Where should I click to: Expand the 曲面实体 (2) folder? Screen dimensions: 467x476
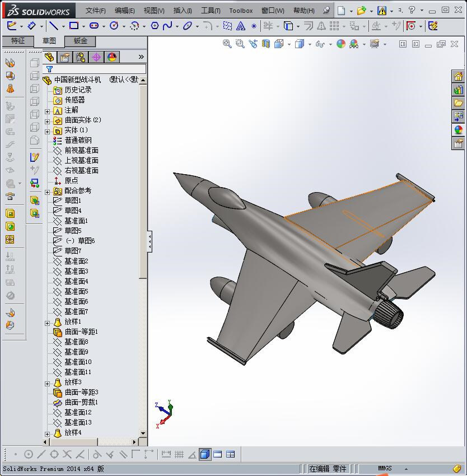coord(48,122)
